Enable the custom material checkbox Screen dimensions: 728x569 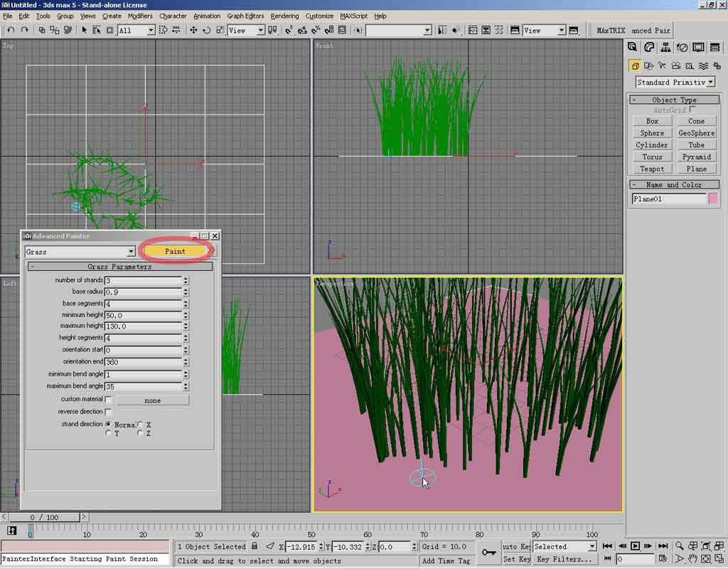click(108, 400)
